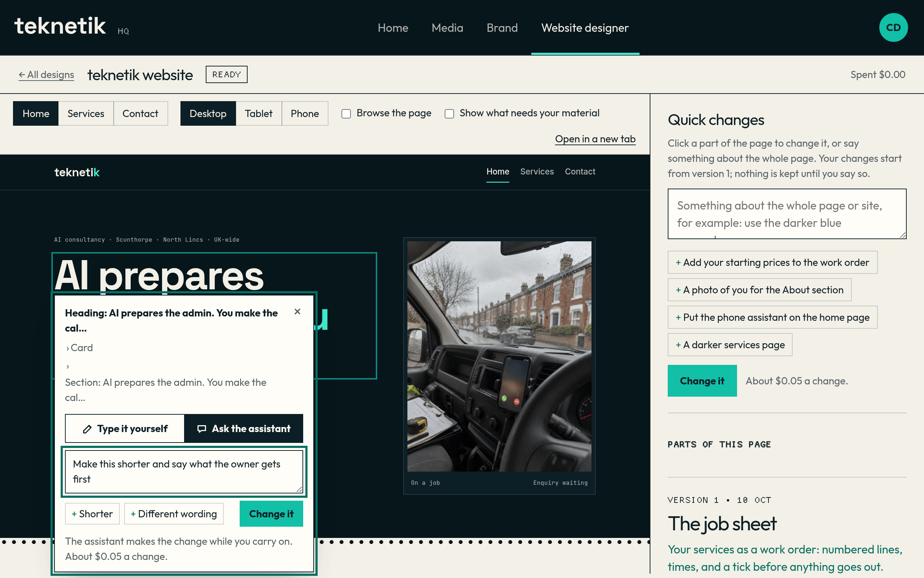The width and height of the screenshot is (924, 578).
Task: Click the teknetik logo in the preview
Action: pos(77,172)
